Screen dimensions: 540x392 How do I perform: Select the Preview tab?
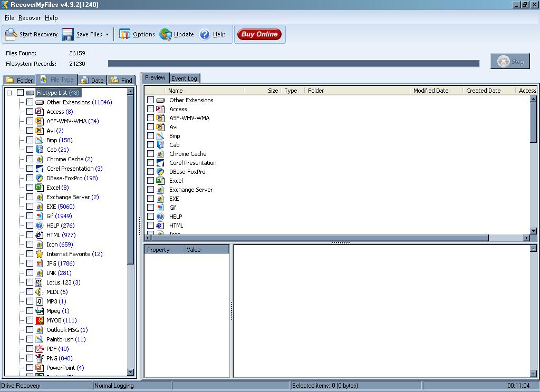pos(155,78)
